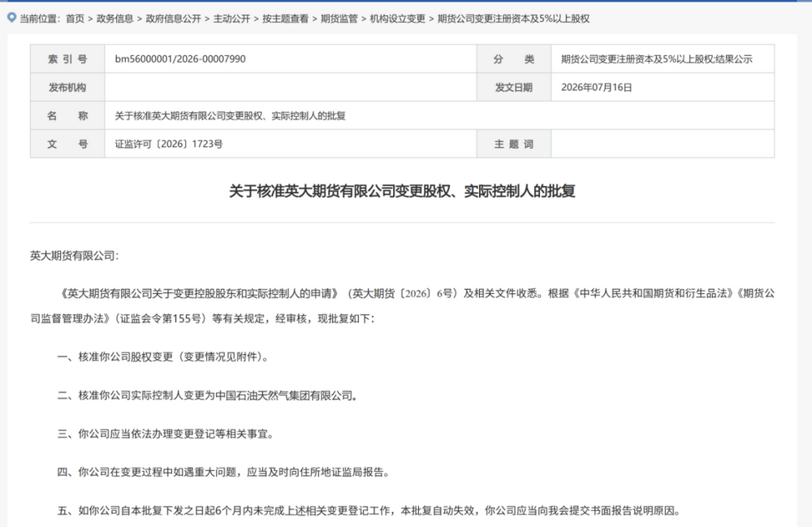Click the addressee line 英大期货有限公司:
The image size is (812, 527).
pos(74,256)
